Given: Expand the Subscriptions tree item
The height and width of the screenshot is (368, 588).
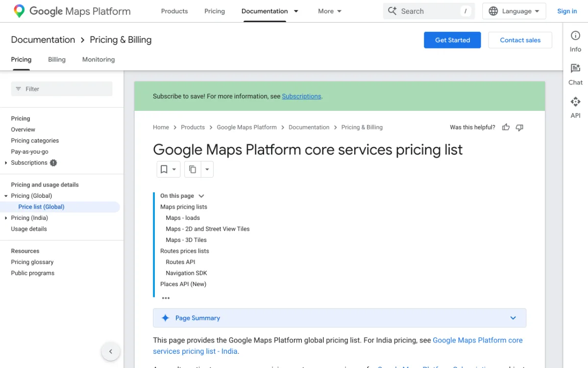Looking at the screenshot, I should [6, 163].
